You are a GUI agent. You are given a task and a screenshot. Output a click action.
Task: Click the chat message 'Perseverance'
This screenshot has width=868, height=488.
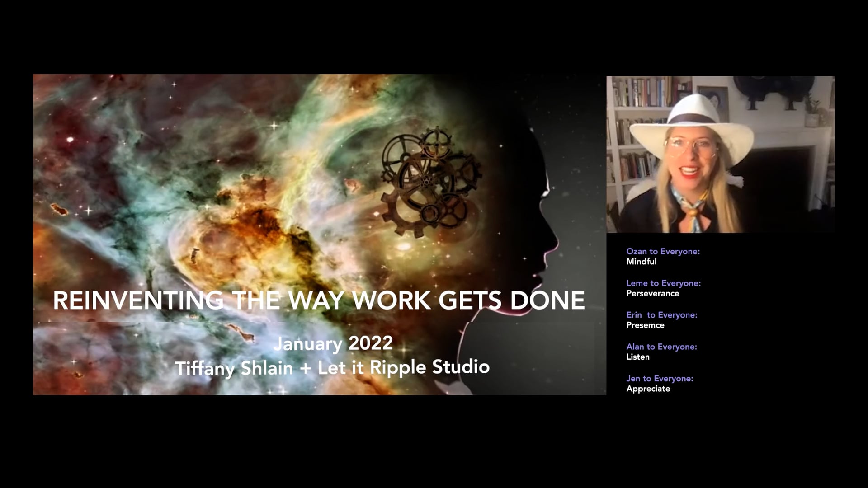point(653,294)
